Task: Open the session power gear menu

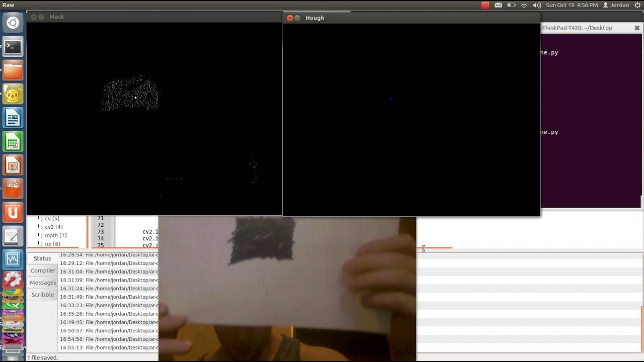Action: (637, 5)
